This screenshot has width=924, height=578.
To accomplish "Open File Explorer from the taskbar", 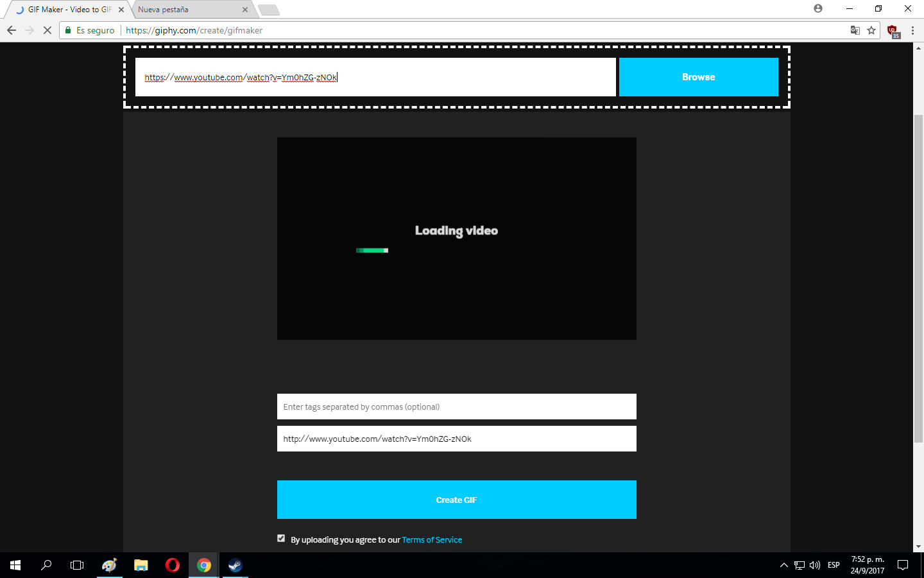I will pos(141,565).
